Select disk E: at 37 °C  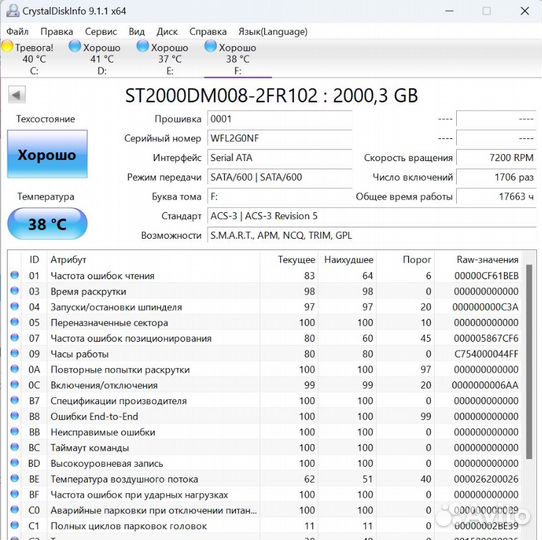click(169, 59)
